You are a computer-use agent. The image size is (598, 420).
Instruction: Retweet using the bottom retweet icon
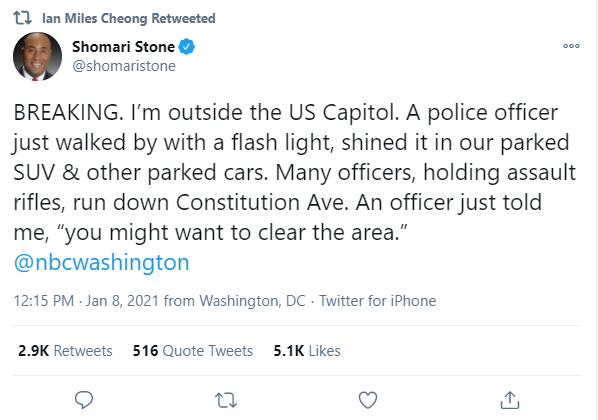(226, 401)
